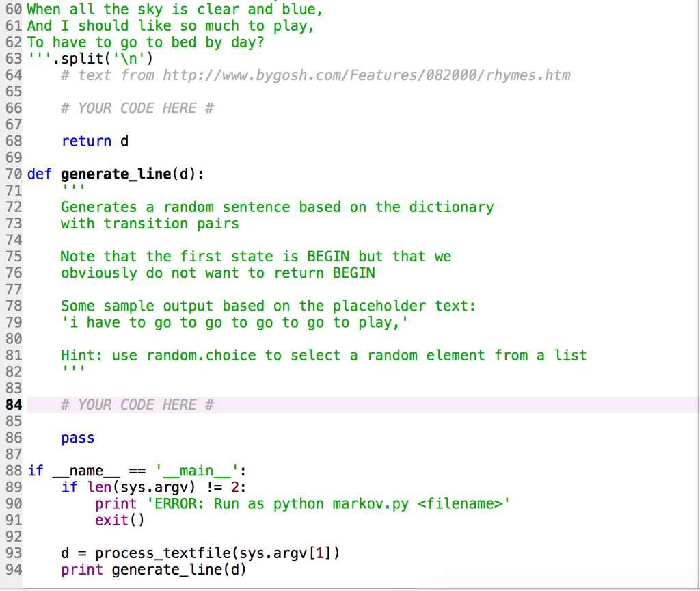Select the pass keyword on line 86
This screenshot has height=591, width=700.
(x=77, y=437)
